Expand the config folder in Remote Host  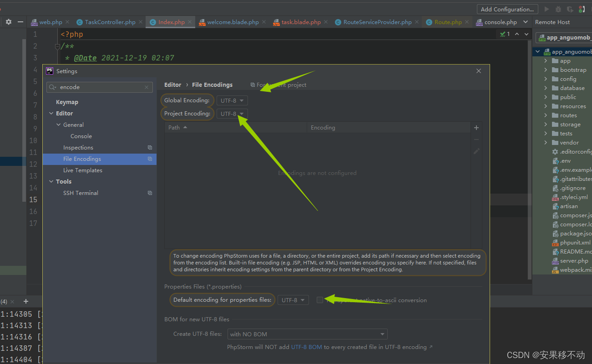[546, 79]
